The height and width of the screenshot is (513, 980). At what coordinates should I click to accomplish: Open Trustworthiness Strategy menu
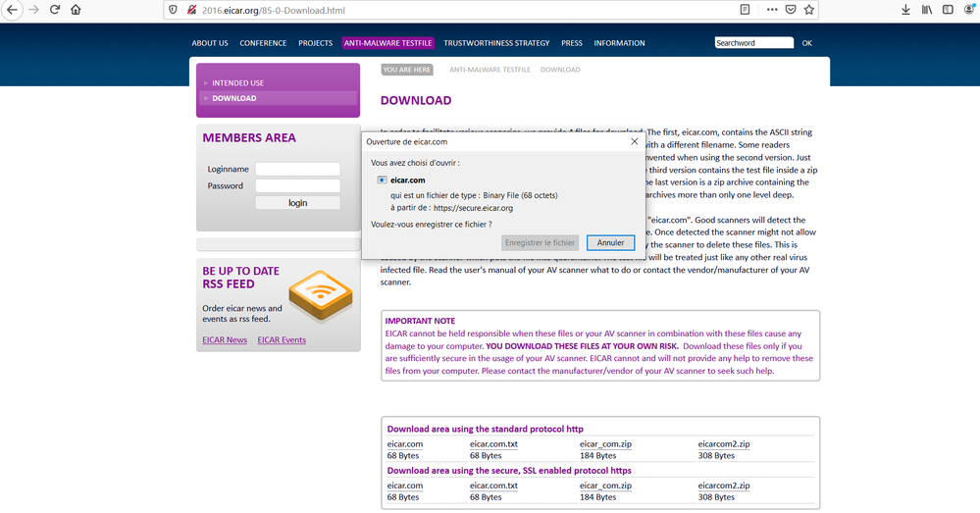497,43
